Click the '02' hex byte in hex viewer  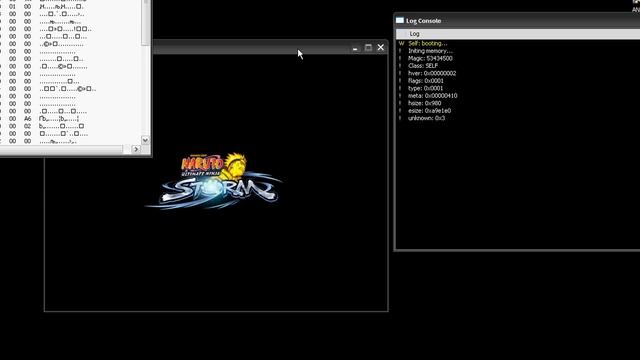point(27,126)
